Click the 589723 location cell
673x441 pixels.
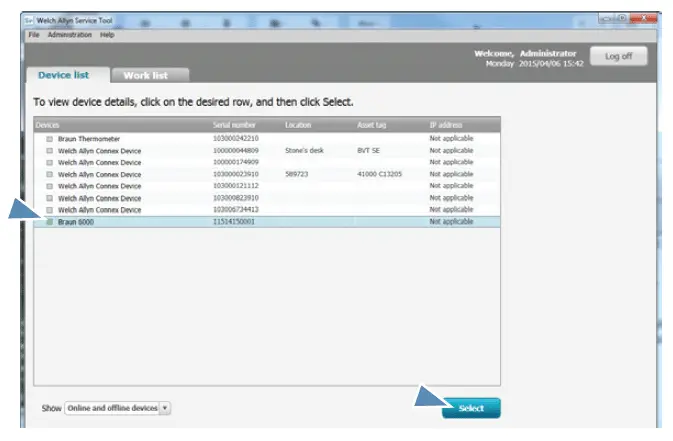297,174
